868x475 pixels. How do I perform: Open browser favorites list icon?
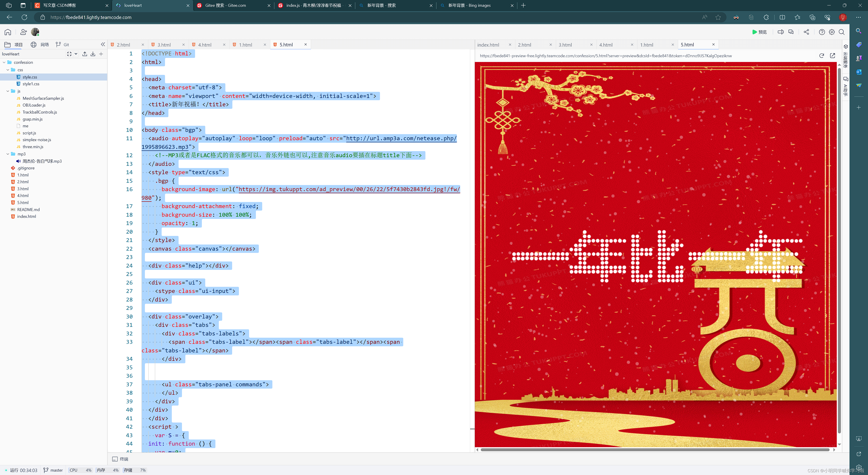click(x=797, y=17)
